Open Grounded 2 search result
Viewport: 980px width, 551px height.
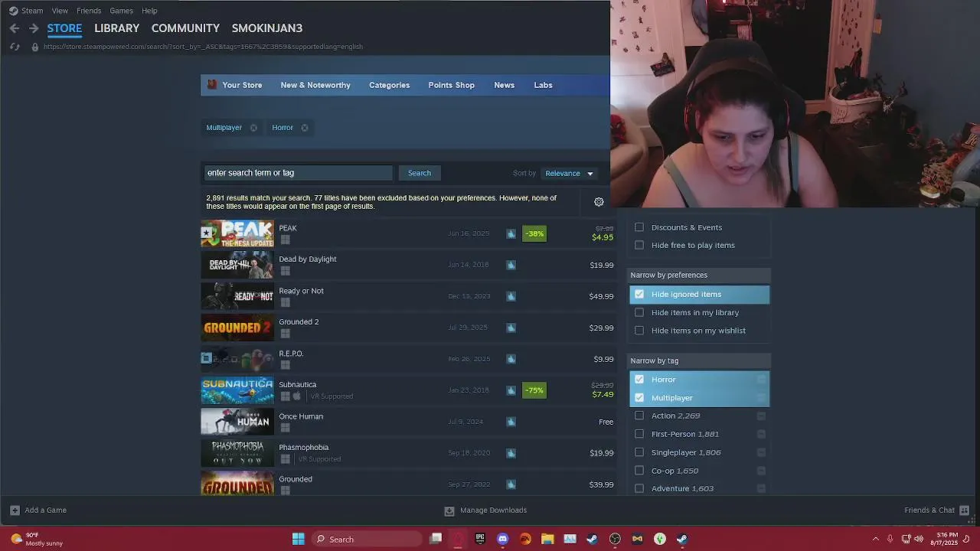click(x=408, y=328)
